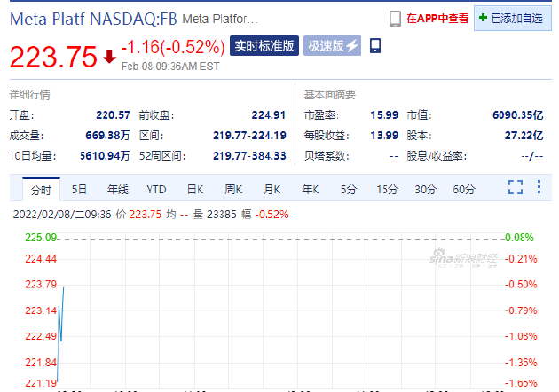The height and width of the screenshot is (392, 559).
Task: Switch to the 极速版 fast version
Action: [332, 45]
